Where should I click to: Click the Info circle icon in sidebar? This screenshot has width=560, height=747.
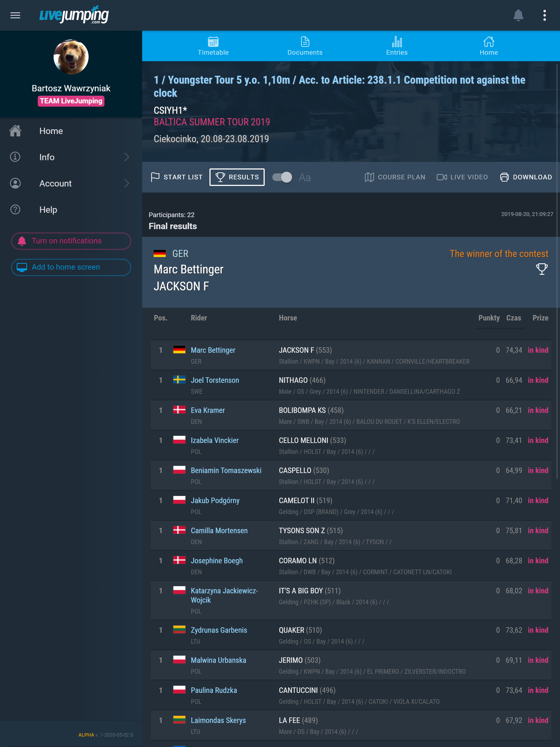point(15,157)
